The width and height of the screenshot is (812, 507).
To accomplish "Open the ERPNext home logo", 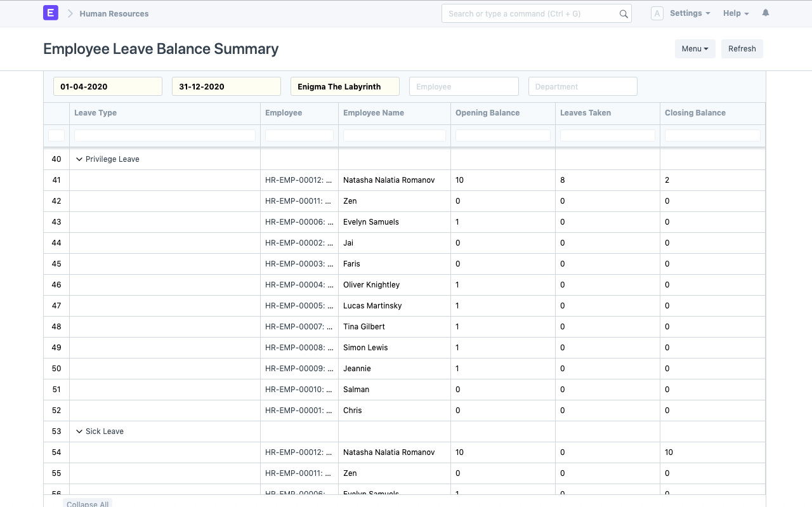I will click(x=51, y=13).
